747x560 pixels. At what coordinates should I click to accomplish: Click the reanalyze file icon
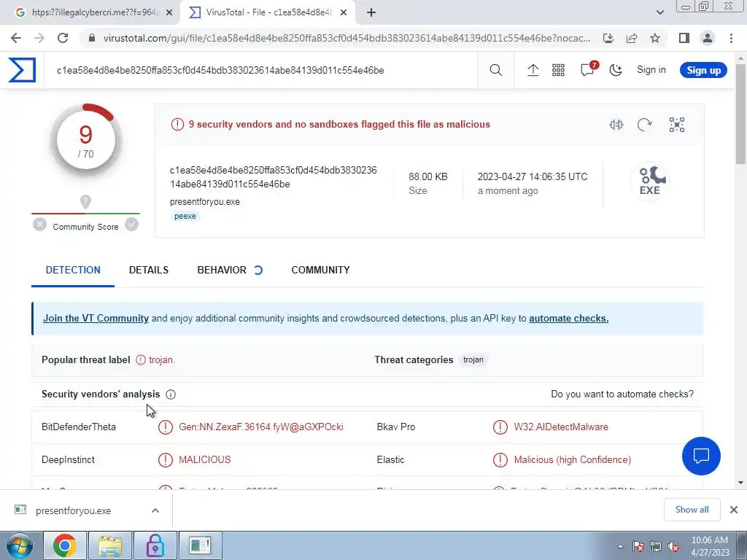pos(645,125)
